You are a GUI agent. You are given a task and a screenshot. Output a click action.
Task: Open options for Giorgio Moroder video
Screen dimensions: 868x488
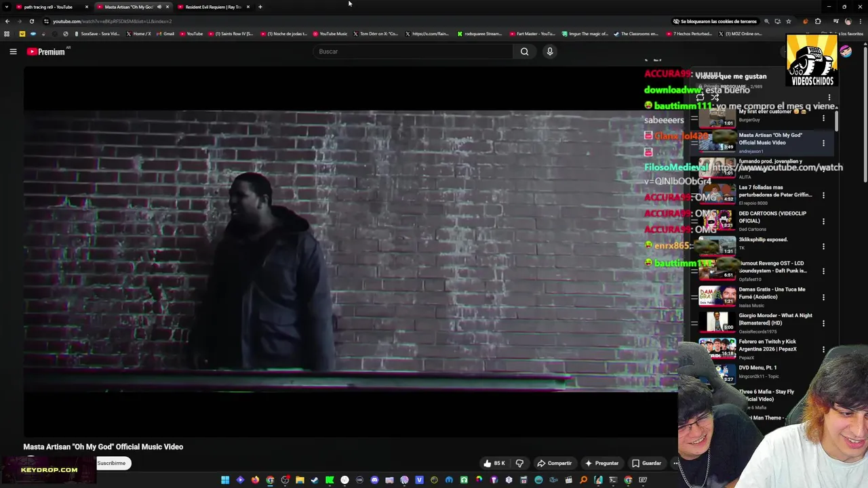[823, 323]
